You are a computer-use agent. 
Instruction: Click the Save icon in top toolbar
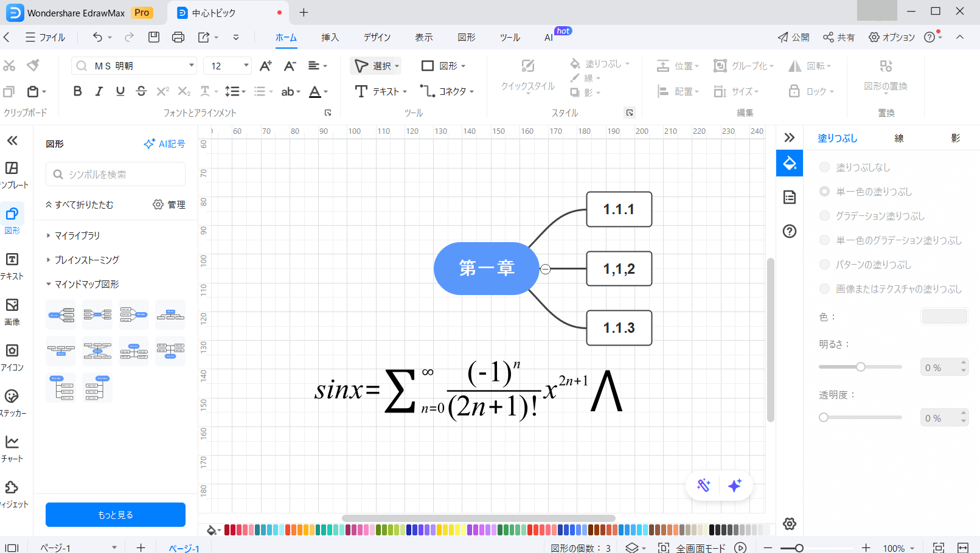pos(154,37)
